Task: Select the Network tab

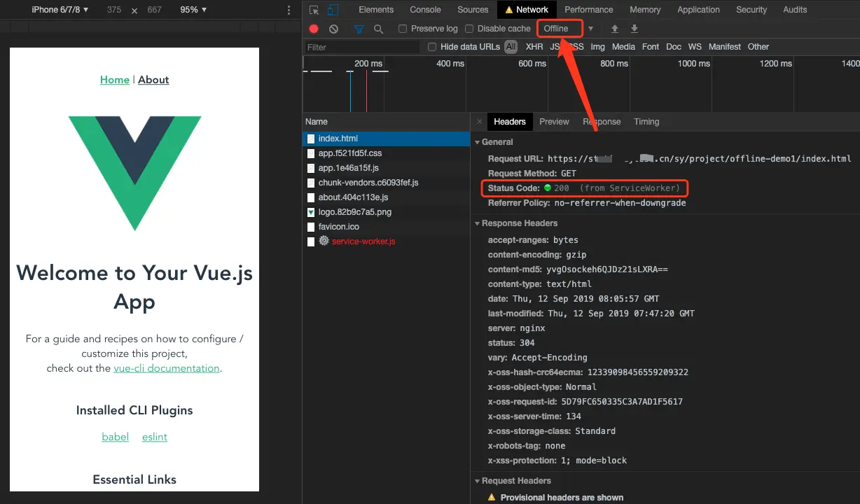Action: [527, 10]
